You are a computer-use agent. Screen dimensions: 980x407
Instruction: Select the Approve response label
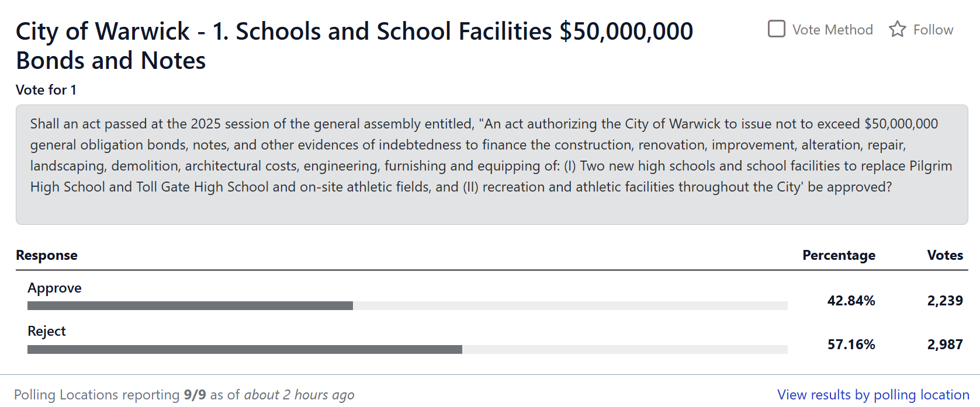click(54, 288)
